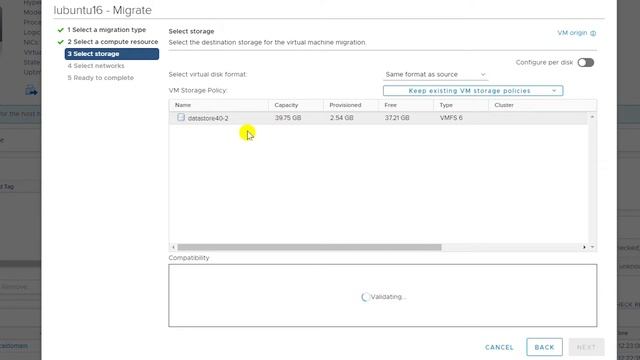The image size is (640, 360).
Task: Click the Back button
Action: [x=544, y=347]
